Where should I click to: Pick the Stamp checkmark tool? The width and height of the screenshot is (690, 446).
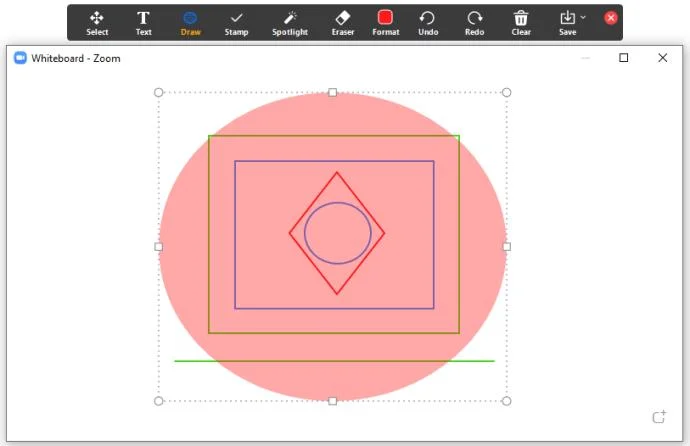pyautogui.click(x=236, y=23)
